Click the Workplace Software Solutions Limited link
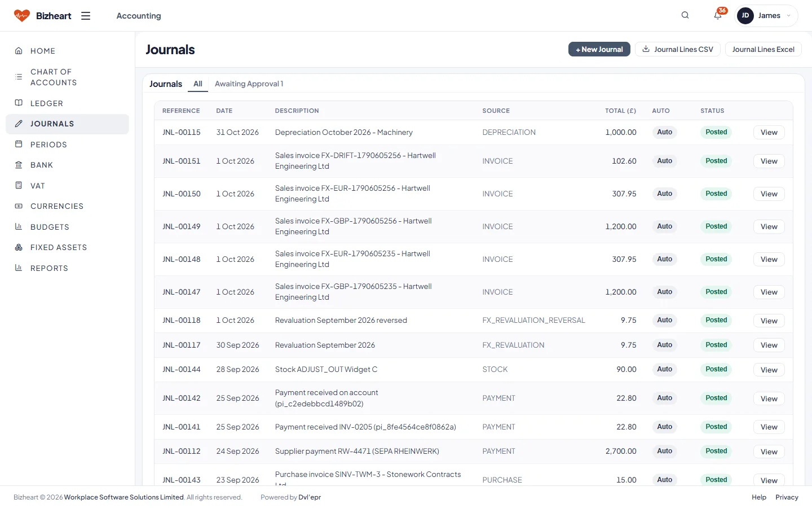The height and width of the screenshot is (508, 812). [x=124, y=497]
